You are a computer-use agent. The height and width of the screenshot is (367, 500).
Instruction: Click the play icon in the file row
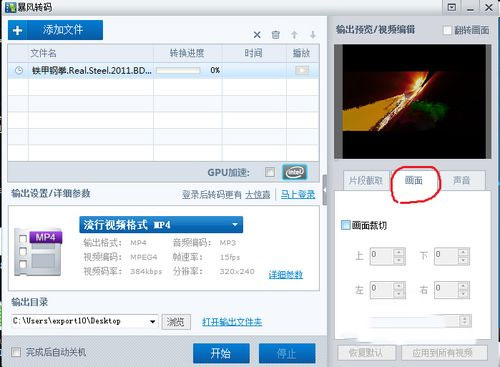302,70
